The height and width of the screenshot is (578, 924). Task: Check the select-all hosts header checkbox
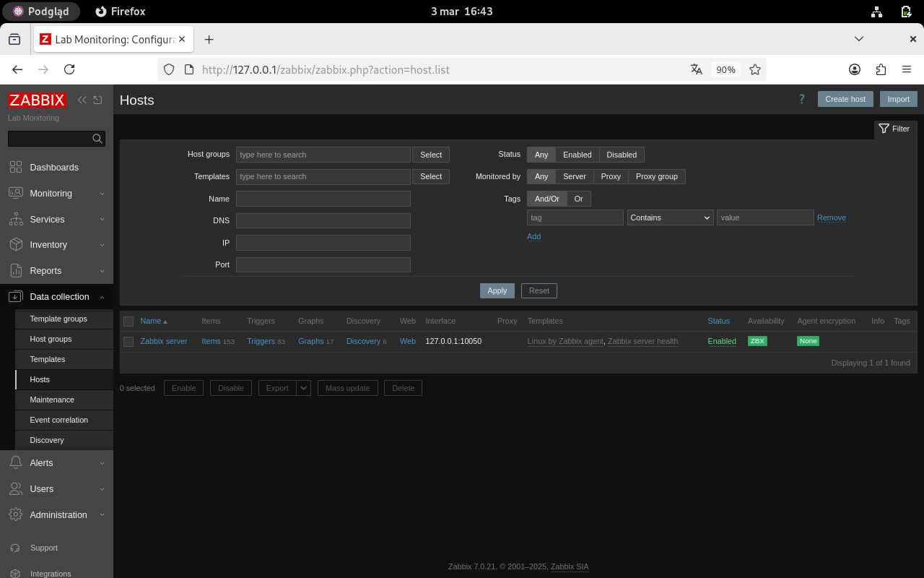coord(128,322)
